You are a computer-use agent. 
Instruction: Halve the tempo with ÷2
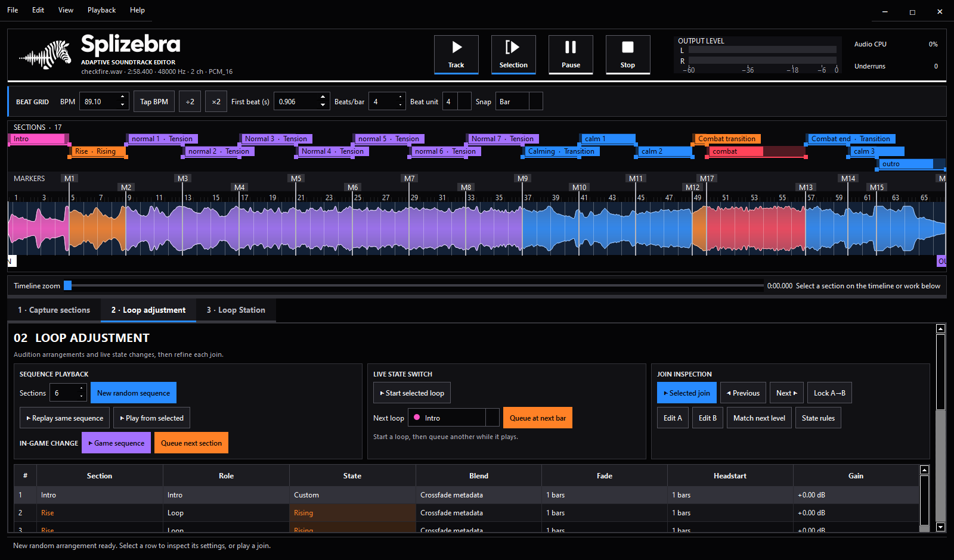coord(190,102)
